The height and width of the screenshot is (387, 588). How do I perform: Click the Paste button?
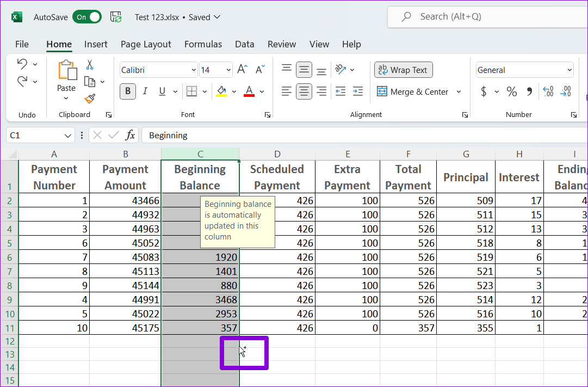click(66, 76)
